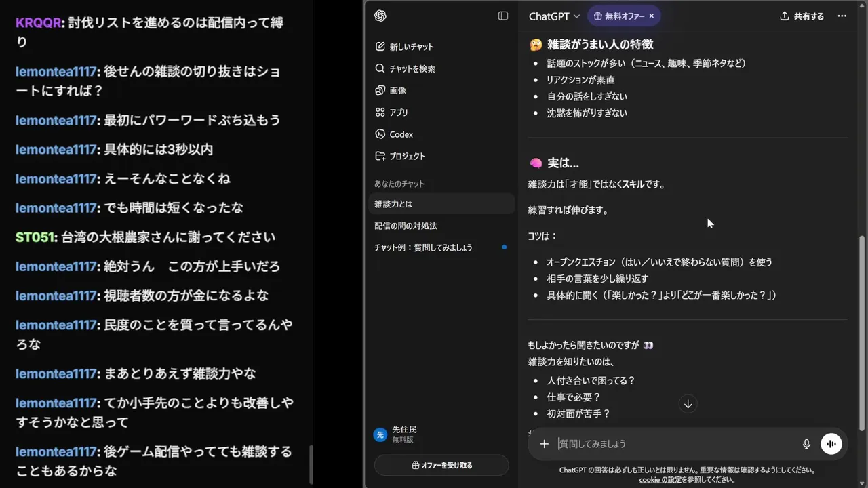Click the gift icon on オファーを受け取る
868x488 pixels.
pos(415,465)
